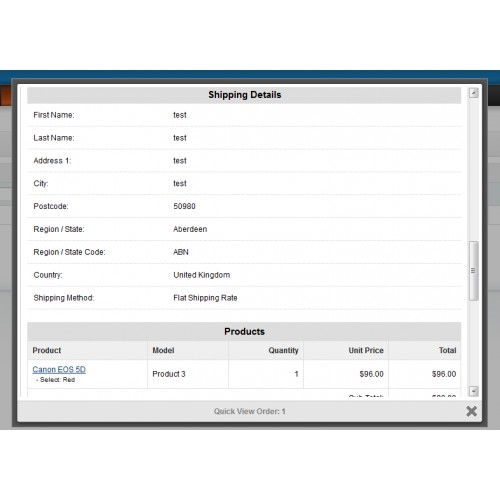The width and height of the screenshot is (500, 500).
Task: Click the scrollbar up arrow
Action: coord(473,93)
